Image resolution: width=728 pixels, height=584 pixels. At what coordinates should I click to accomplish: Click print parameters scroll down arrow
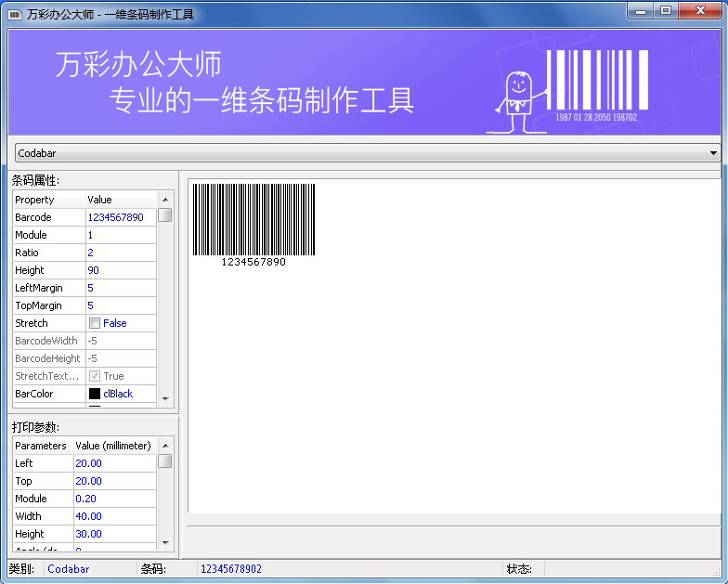(165, 542)
